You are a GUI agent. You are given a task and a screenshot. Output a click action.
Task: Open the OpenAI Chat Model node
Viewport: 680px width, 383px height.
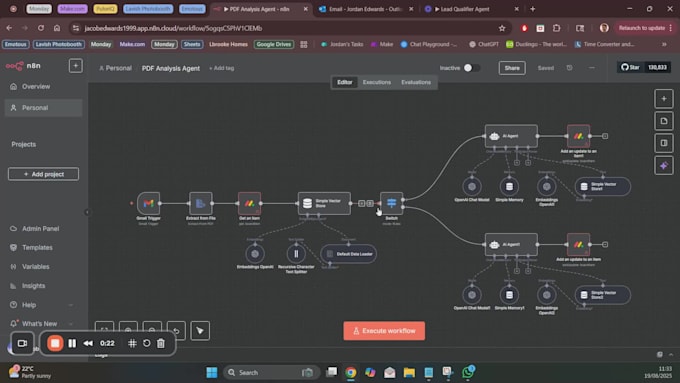[472, 187]
